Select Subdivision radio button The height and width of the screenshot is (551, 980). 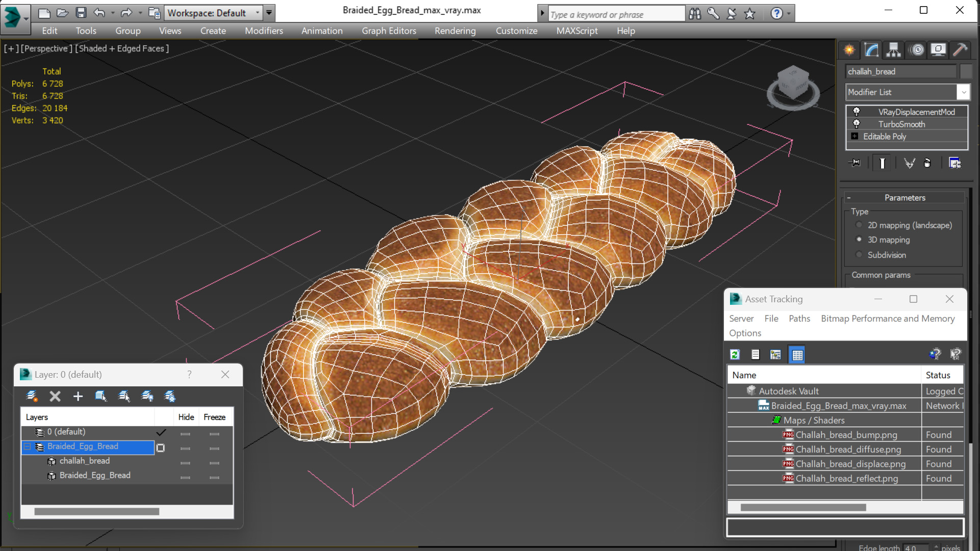(x=859, y=255)
